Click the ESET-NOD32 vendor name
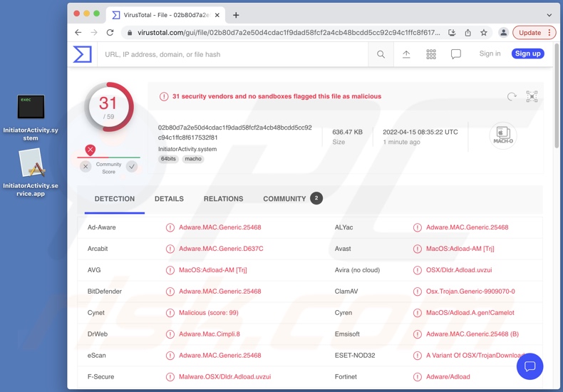 (x=355, y=356)
